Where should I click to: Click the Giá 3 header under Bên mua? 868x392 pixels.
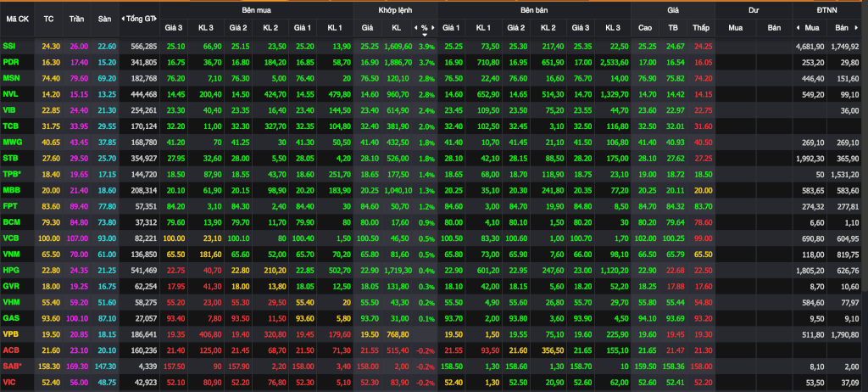175,27
